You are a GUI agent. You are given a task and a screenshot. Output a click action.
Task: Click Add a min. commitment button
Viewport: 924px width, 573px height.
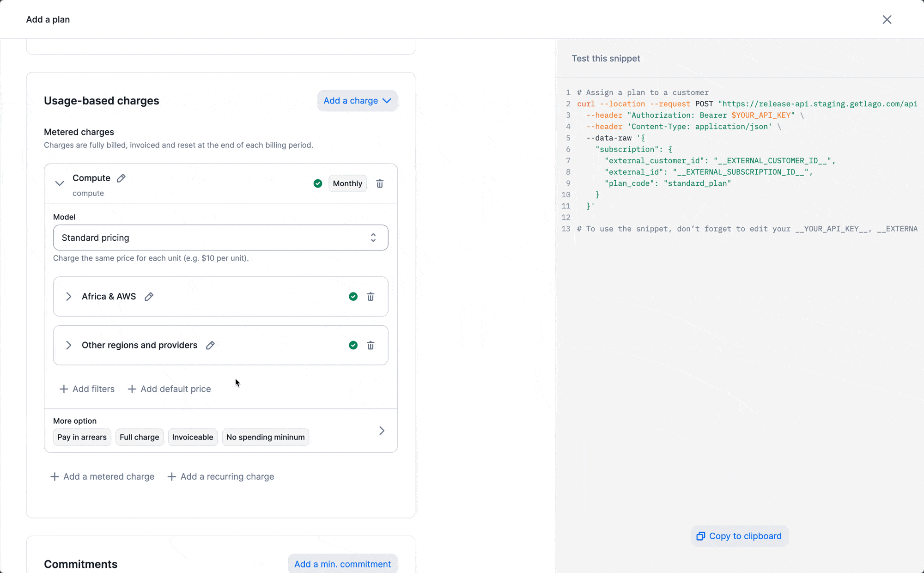pyautogui.click(x=342, y=564)
